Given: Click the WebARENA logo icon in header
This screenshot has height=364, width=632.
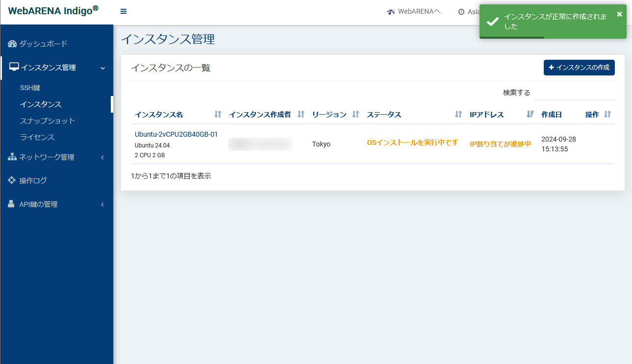Looking at the screenshot, I should pyautogui.click(x=391, y=12).
